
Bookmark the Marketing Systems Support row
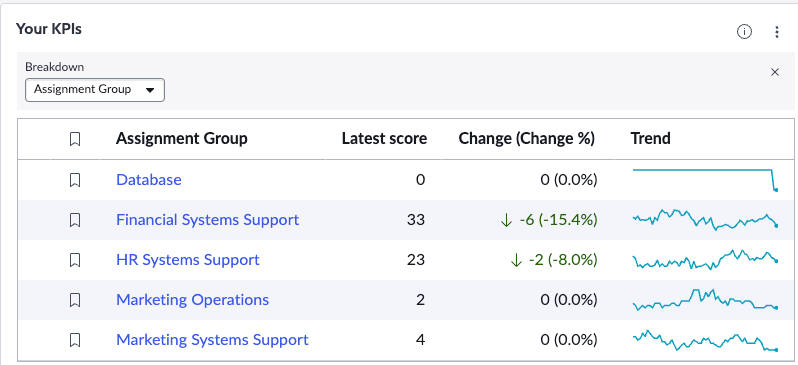coord(75,340)
